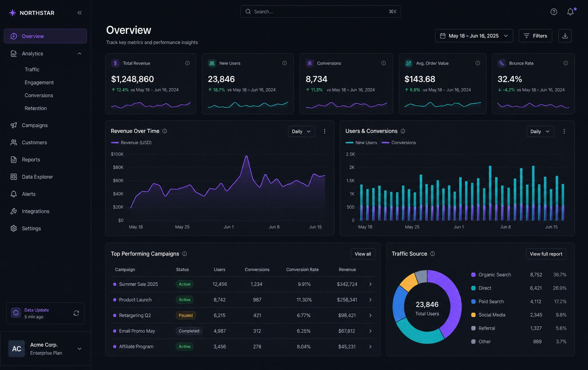This screenshot has width=588, height=370.
Task: Click the Northstar logo star icon
Action: 12,13
